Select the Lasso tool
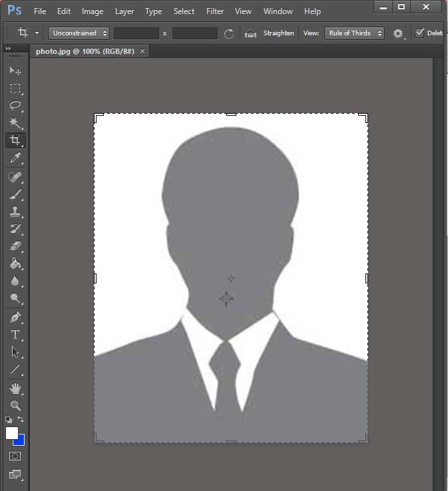This screenshot has width=448, height=491. [15, 106]
